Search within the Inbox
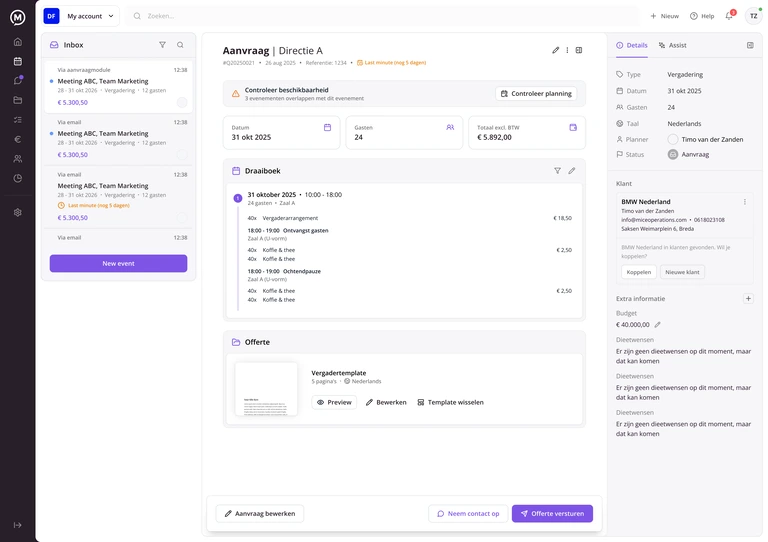The width and height of the screenshot is (768, 542). [x=180, y=45]
